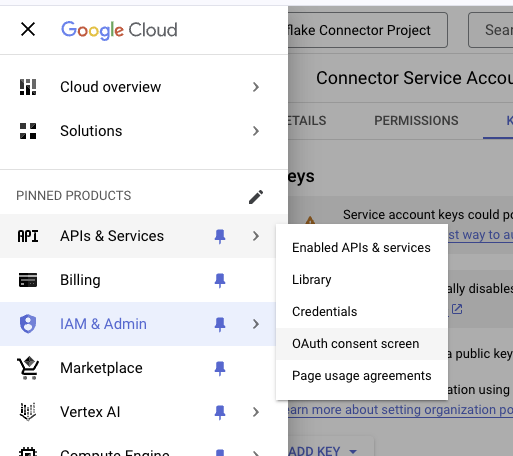Click the Vertex AI icon
This screenshot has height=456, width=513.
click(28, 412)
